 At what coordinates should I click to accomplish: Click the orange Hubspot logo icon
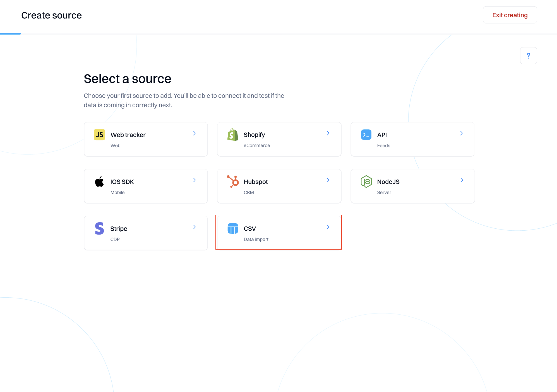[233, 181]
